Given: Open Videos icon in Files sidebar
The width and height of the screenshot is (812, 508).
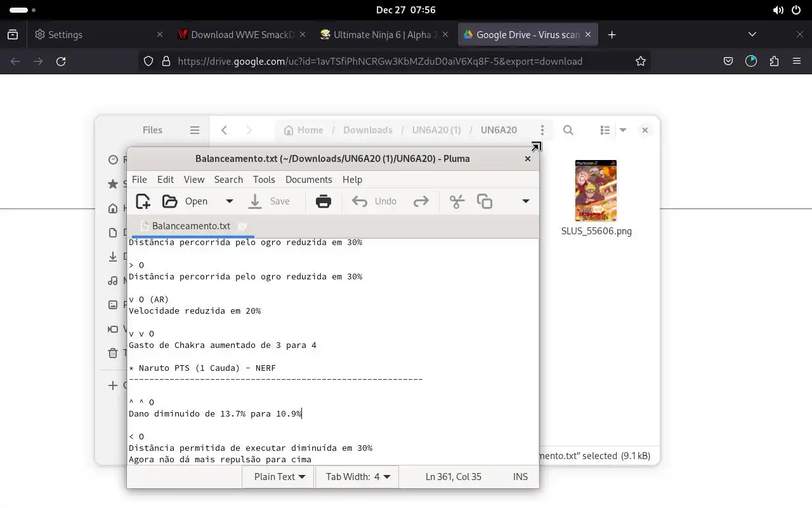Looking at the screenshot, I should (x=113, y=329).
